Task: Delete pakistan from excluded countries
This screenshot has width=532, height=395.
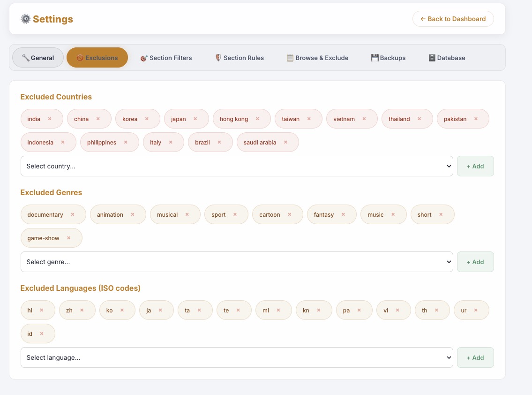Action: (476, 119)
